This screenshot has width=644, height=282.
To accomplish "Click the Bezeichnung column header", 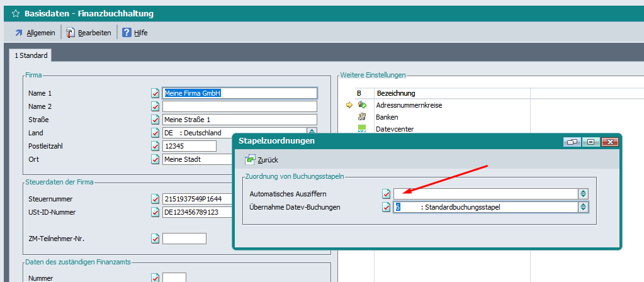I will pyautogui.click(x=395, y=93).
